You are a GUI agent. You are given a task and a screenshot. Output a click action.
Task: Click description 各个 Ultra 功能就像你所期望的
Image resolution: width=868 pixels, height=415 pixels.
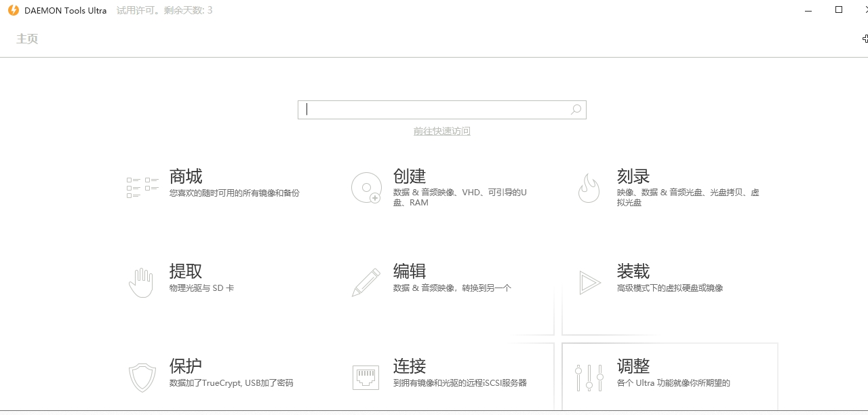coord(674,383)
